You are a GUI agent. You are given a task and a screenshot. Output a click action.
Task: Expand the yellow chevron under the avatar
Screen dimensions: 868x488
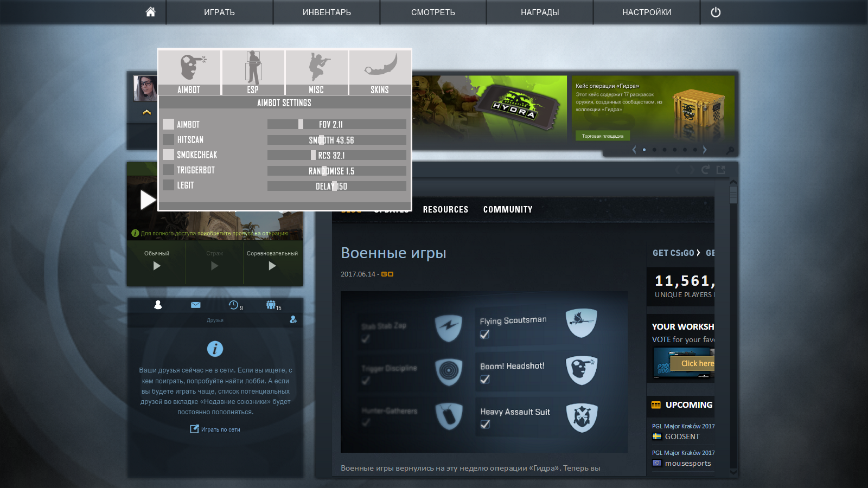pos(146,112)
